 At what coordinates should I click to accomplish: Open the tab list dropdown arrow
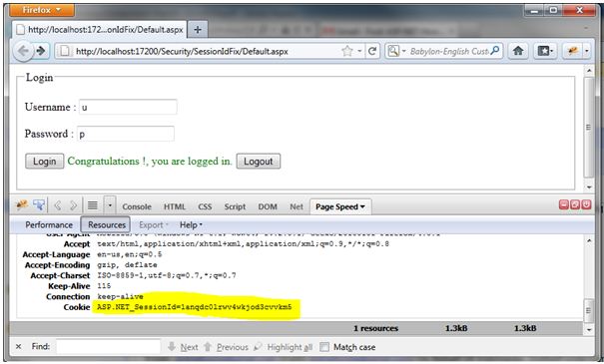tap(586, 29)
